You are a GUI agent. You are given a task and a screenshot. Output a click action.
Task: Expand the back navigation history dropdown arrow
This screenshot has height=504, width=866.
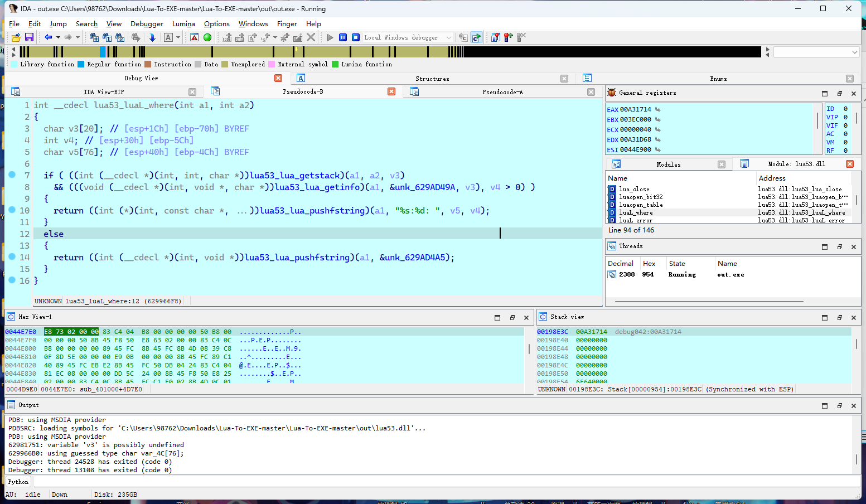(x=58, y=37)
